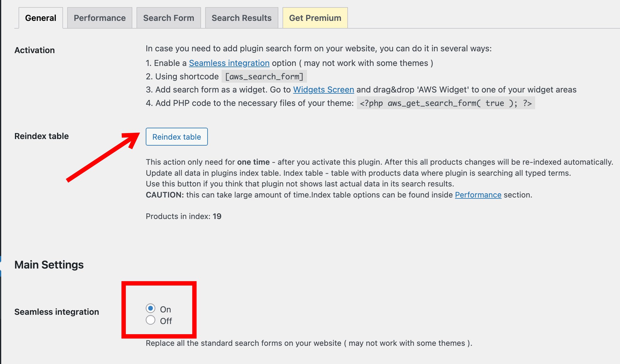Viewport: 620px width, 364px height.
Task: Click the Reindex table row label at left
Action: coord(42,136)
